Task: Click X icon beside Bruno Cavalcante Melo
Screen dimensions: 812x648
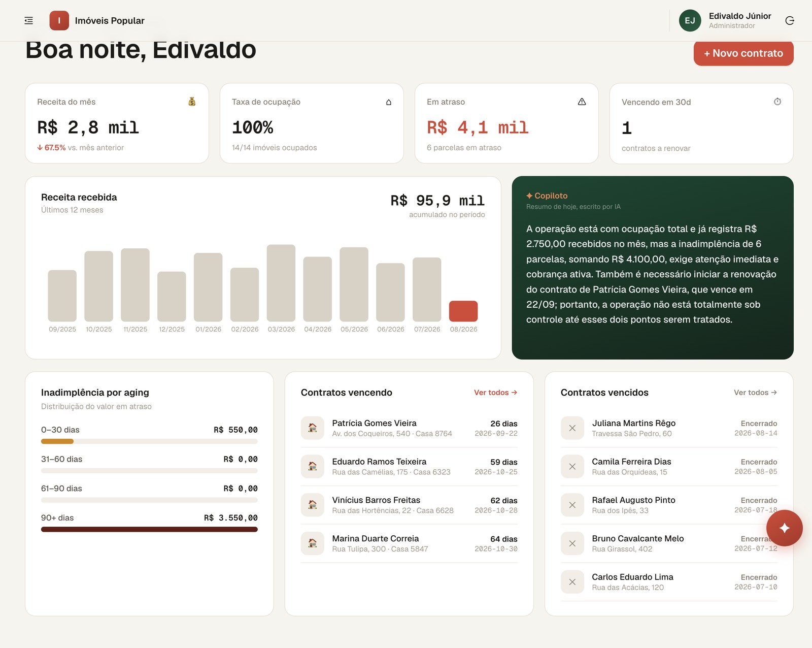Action: coord(572,543)
